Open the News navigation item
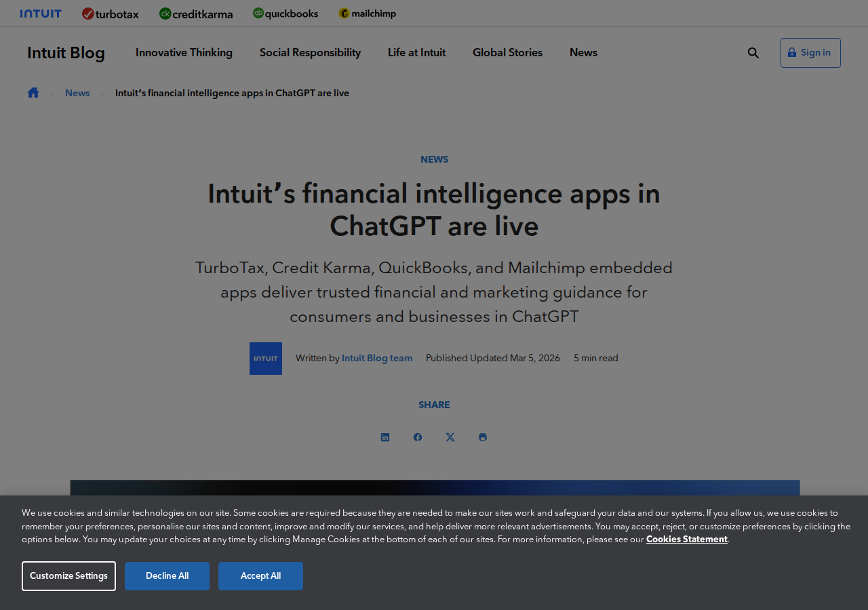This screenshot has height=610, width=868. [583, 53]
